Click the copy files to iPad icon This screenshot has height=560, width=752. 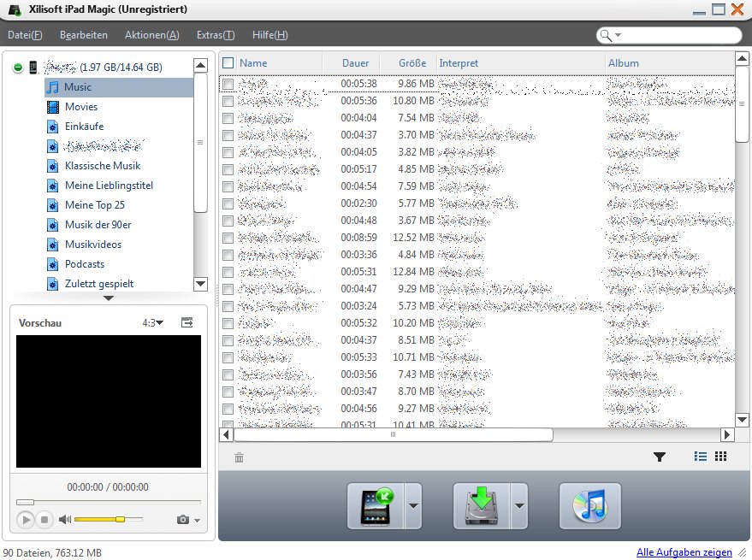click(x=376, y=506)
